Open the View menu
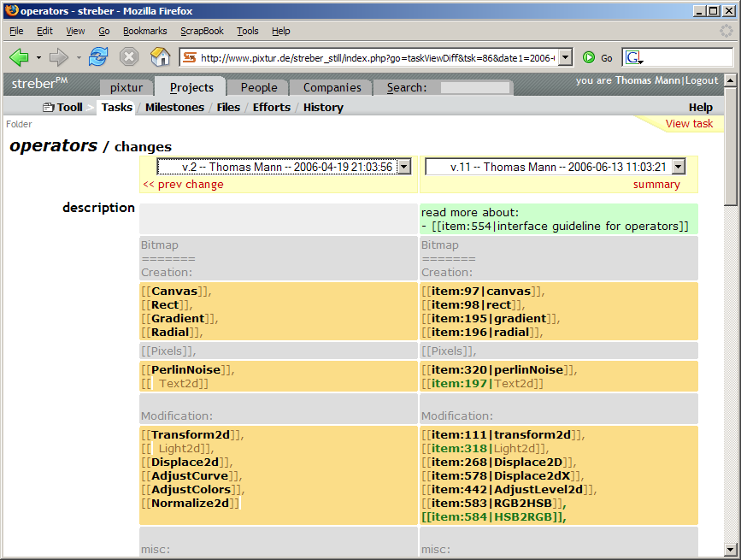Image resolution: width=741 pixels, height=560 pixels. 75,31
